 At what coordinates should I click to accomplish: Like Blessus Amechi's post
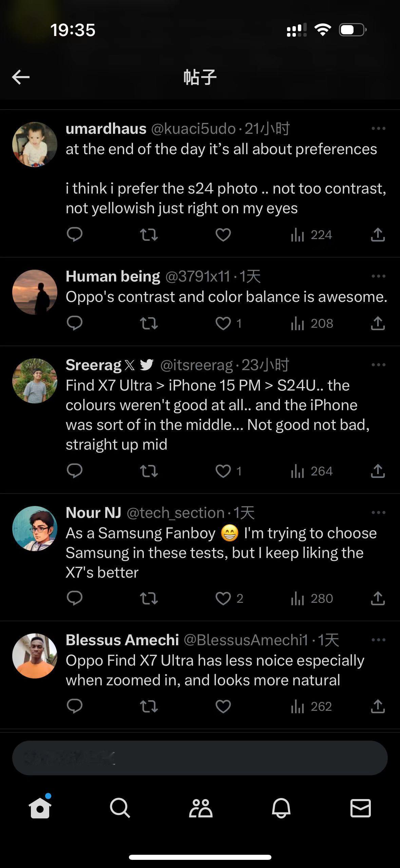pos(223,706)
